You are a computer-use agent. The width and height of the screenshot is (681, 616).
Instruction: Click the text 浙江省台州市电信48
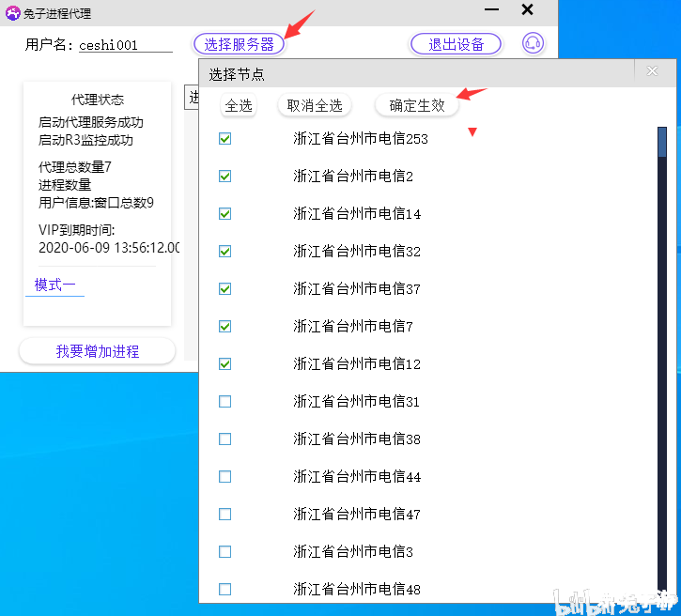tap(357, 589)
